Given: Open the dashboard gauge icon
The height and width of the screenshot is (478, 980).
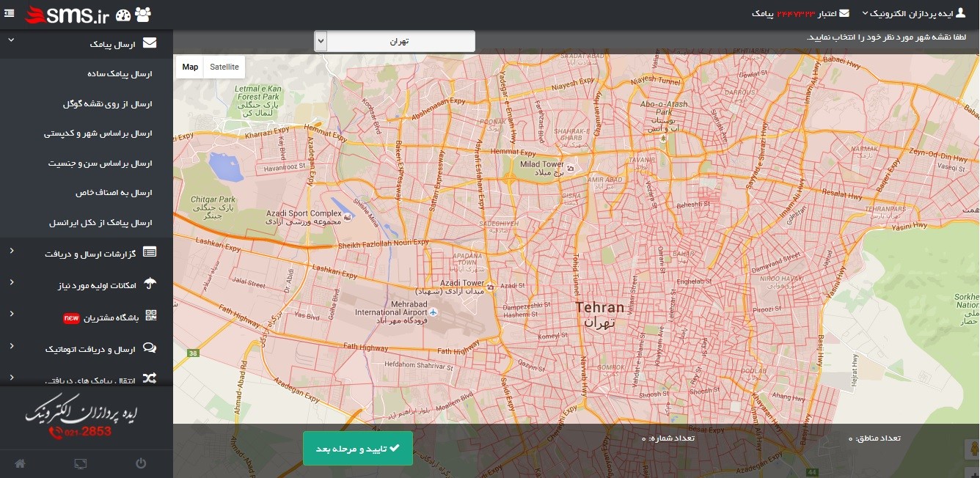Looking at the screenshot, I should pos(124,14).
